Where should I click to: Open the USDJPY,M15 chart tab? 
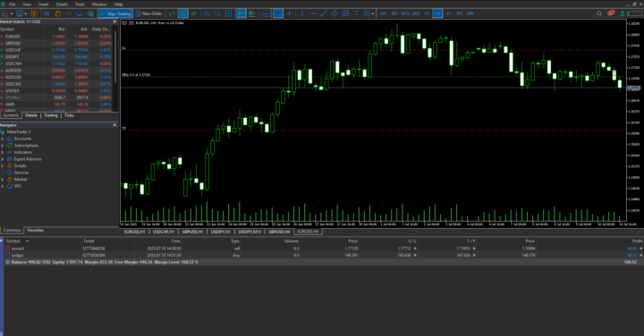click(x=250, y=231)
